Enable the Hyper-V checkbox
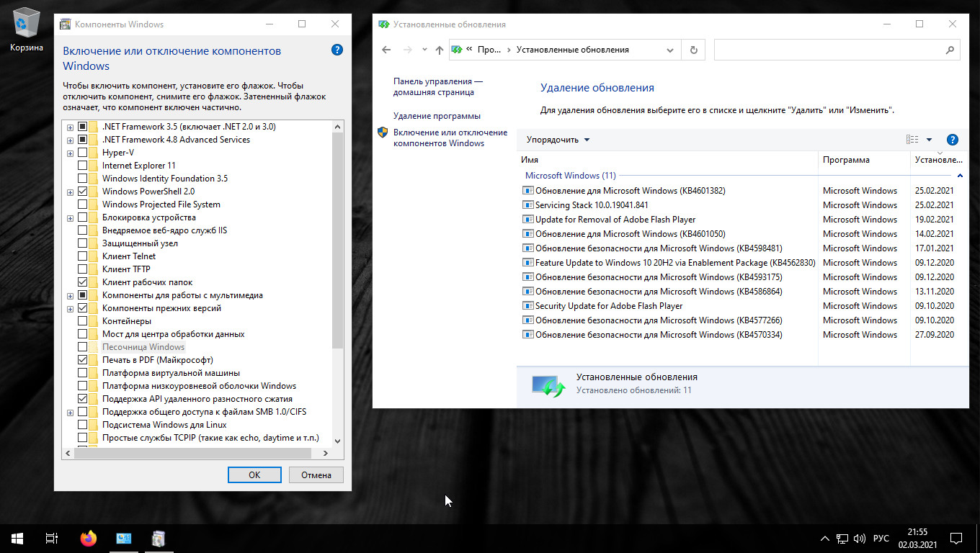Image resolution: width=980 pixels, height=553 pixels. 83,153
